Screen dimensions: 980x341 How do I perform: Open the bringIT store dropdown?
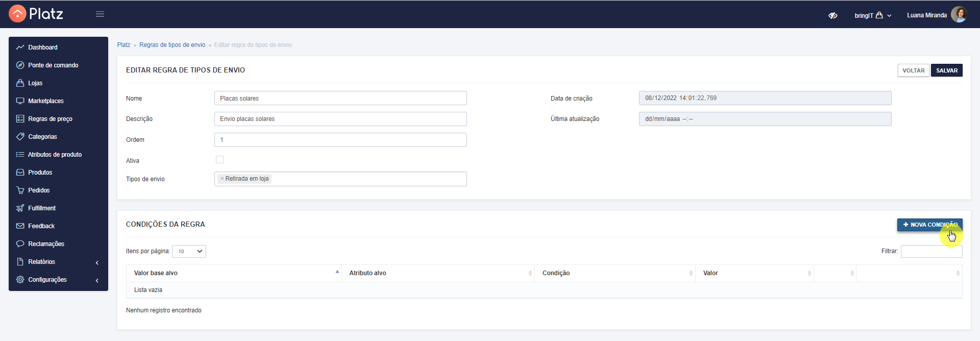click(873, 15)
